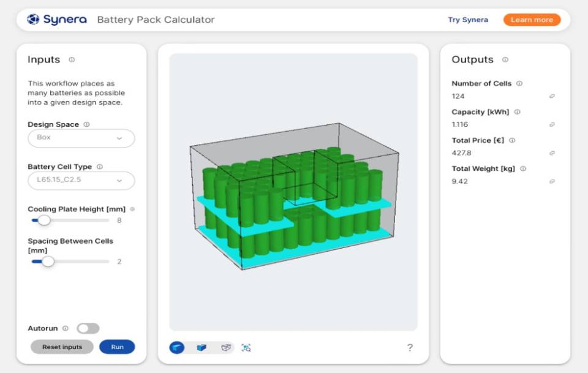Copy link for Number of Cells value

tap(552, 96)
